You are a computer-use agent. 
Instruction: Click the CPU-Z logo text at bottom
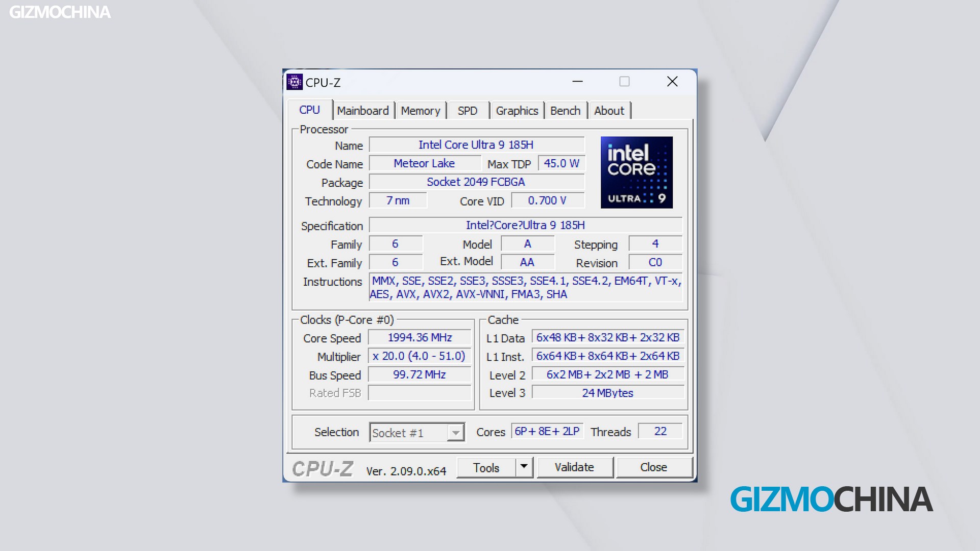point(323,469)
